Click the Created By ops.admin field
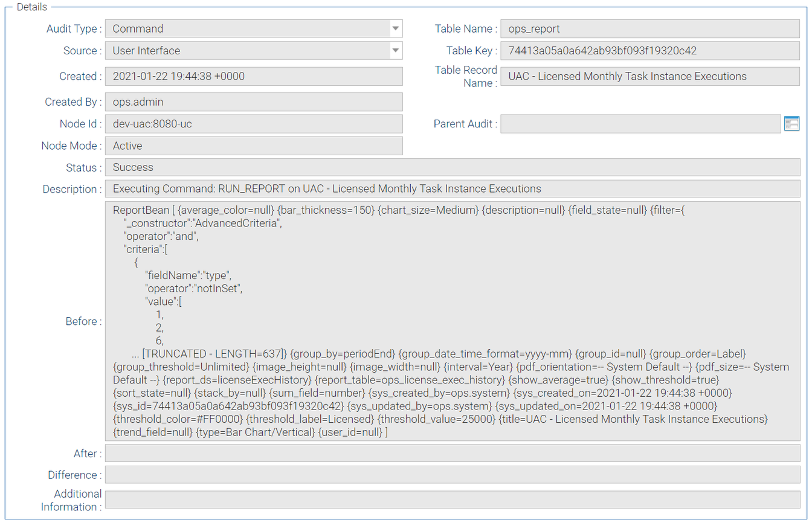 pyautogui.click(x=254, y=102)
